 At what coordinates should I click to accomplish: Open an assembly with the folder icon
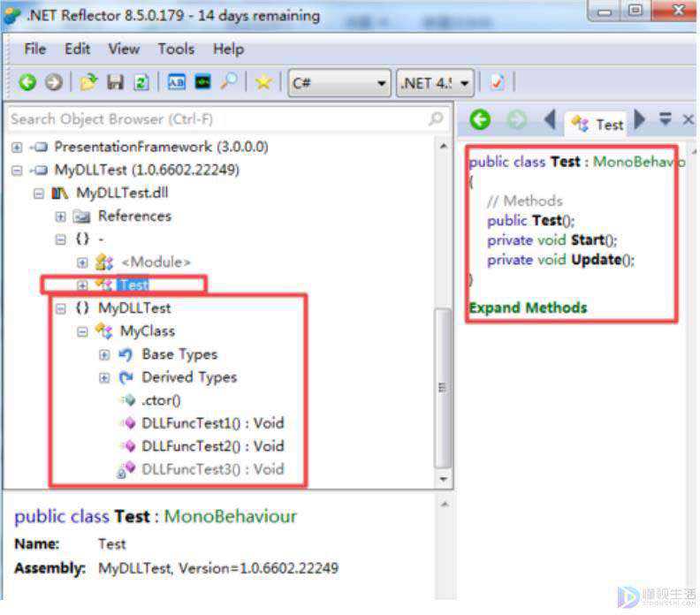(88, 82)
